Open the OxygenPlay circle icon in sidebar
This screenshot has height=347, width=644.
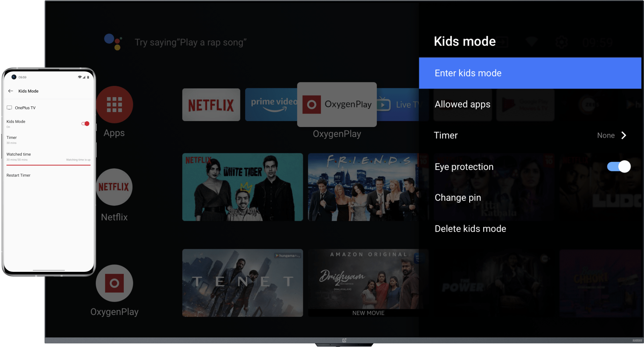point(114,283)
